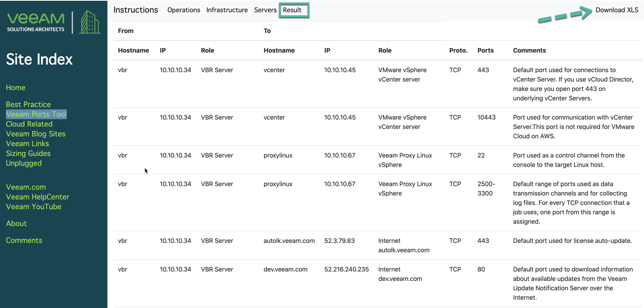This screenshot has width=644, height=308.
Task: Open Best Practice link in sidebar
Action: click(28, 104)
